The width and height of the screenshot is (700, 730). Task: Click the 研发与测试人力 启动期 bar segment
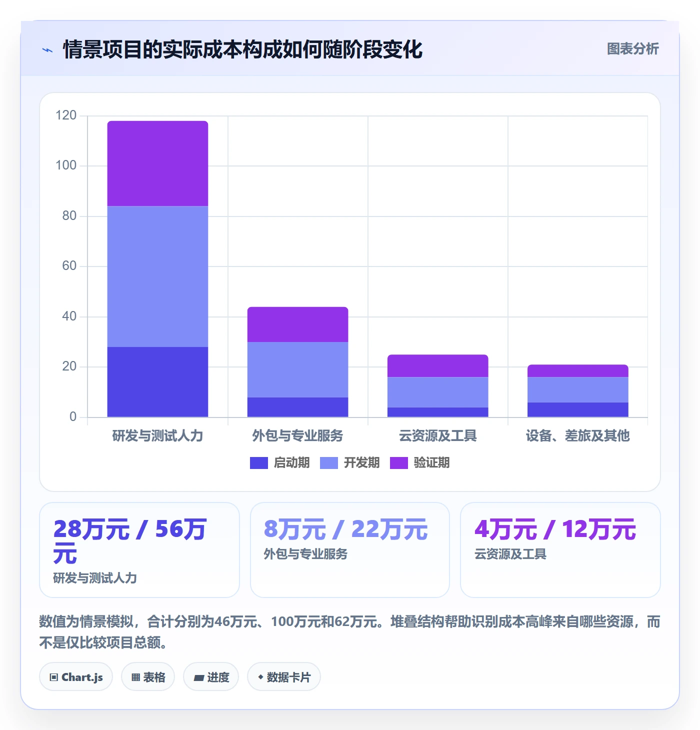[157, 382]
